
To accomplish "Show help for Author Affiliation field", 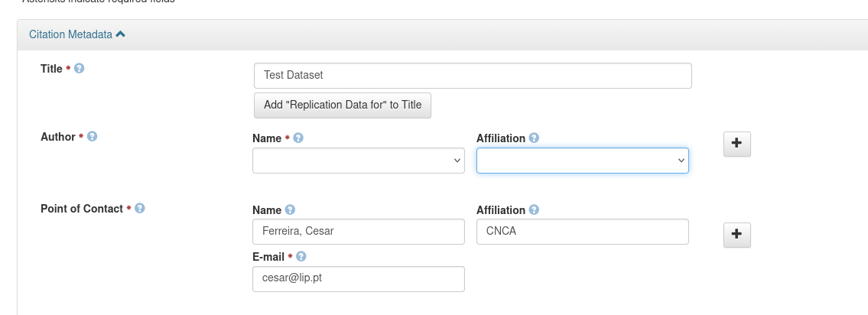I will [x=534, y=138].
